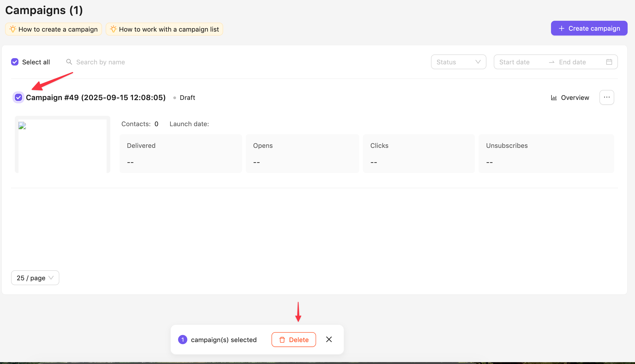The height and width of the screenshot is (364, 635).
Task: Click the plus icon on Create campaign
Action: (x=561, y=29)
